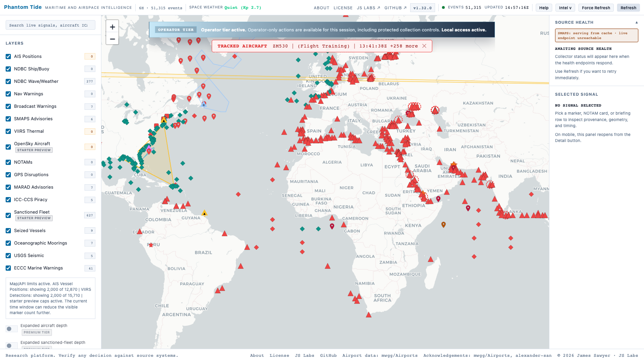Zoom in on the map with plus button
The height and width of the screenshot is (362, 644).
112,27
